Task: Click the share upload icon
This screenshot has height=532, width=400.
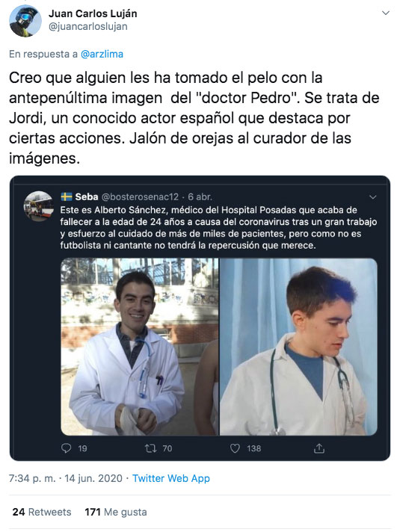Action: [319, 448]
